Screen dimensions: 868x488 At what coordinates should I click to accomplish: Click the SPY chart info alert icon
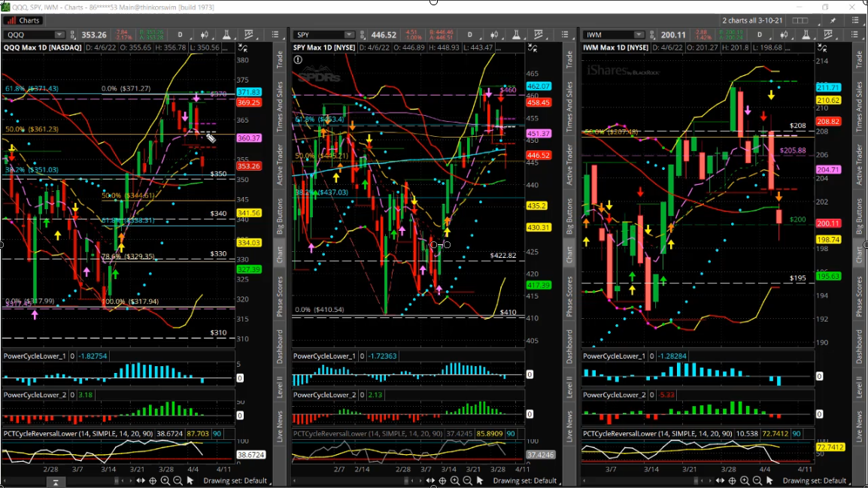pyautogui.click(x=298, y=59)
